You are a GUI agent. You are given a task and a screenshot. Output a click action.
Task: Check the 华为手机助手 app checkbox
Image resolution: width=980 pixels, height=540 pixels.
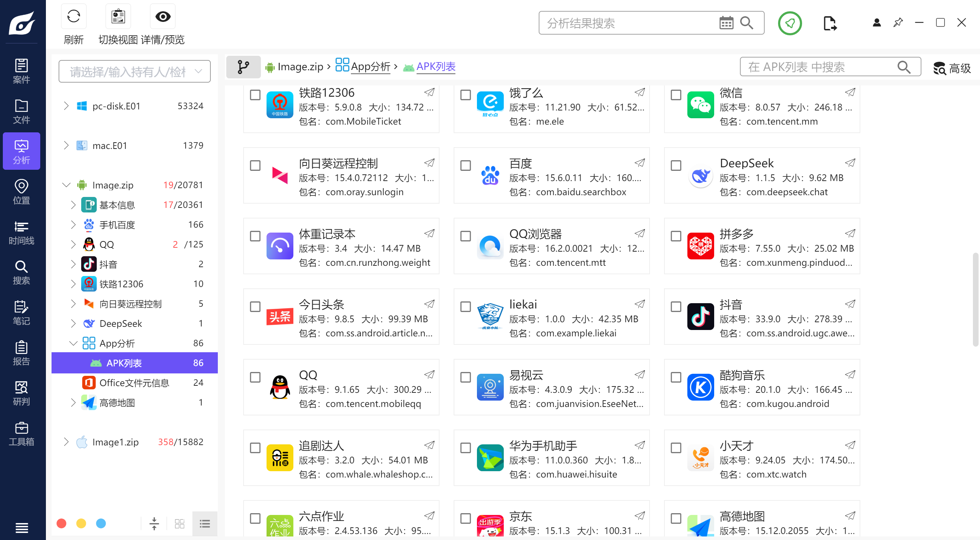click(465, 448)
